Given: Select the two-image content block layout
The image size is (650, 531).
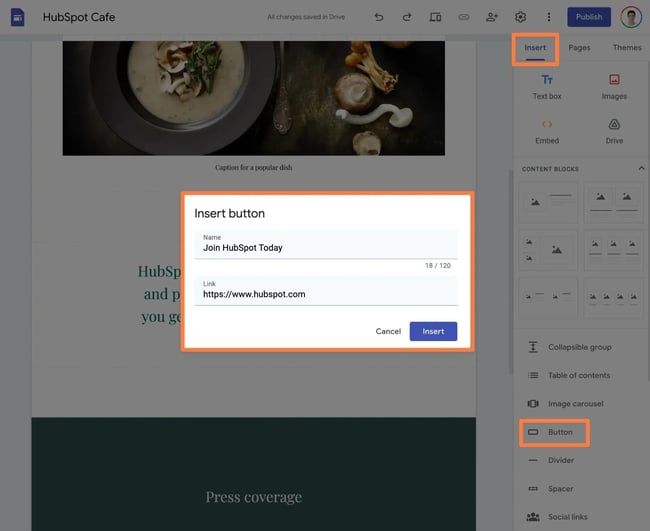Looking at the screenshot, I should tap(614, 203).
